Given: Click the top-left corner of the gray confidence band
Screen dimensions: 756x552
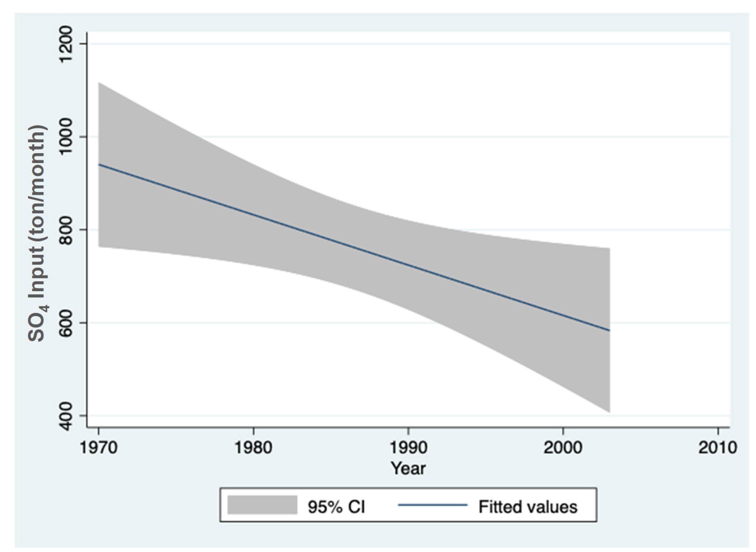Looking at the screenshot, I should click(100, 83).
